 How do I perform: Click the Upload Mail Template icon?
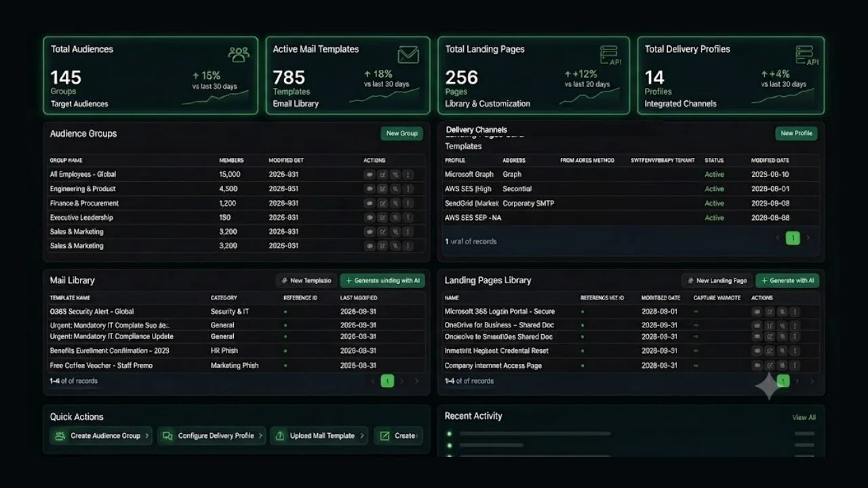tap(279, 436)
